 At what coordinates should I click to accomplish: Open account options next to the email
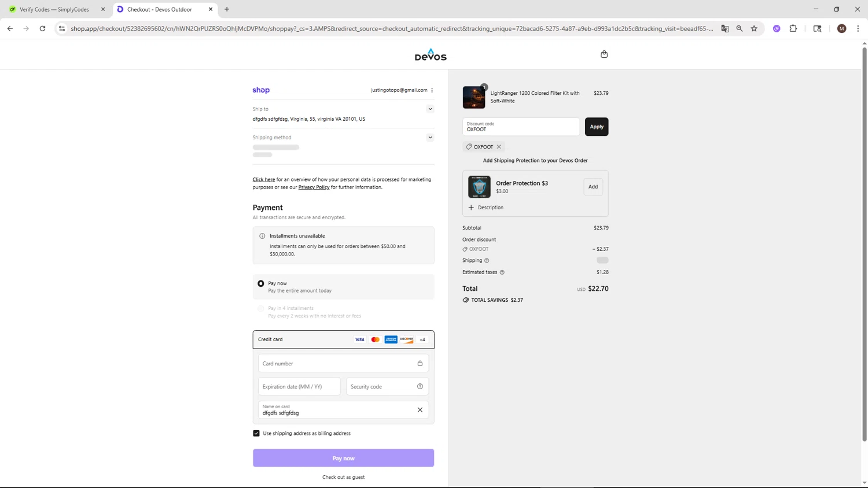click(x=432, y=90)
